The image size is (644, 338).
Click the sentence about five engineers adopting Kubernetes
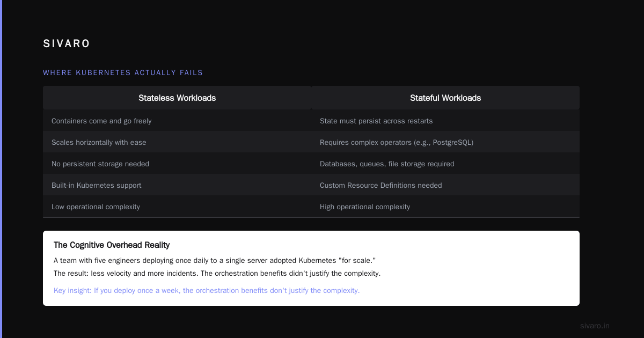click(215, 260)
